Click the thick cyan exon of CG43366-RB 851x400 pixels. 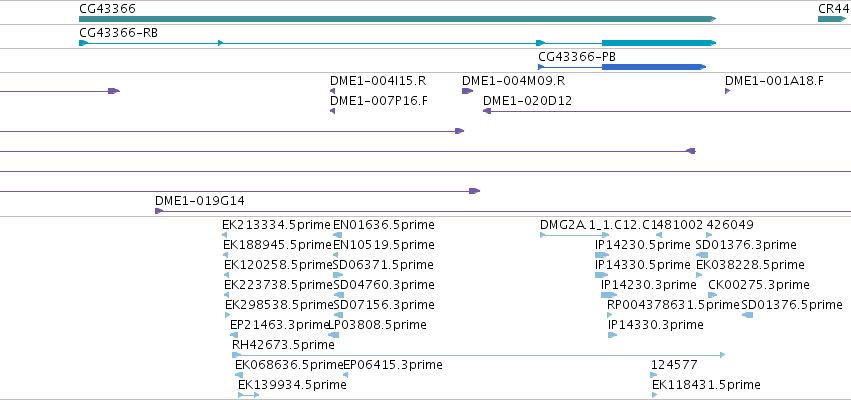[x=658, y=43]
